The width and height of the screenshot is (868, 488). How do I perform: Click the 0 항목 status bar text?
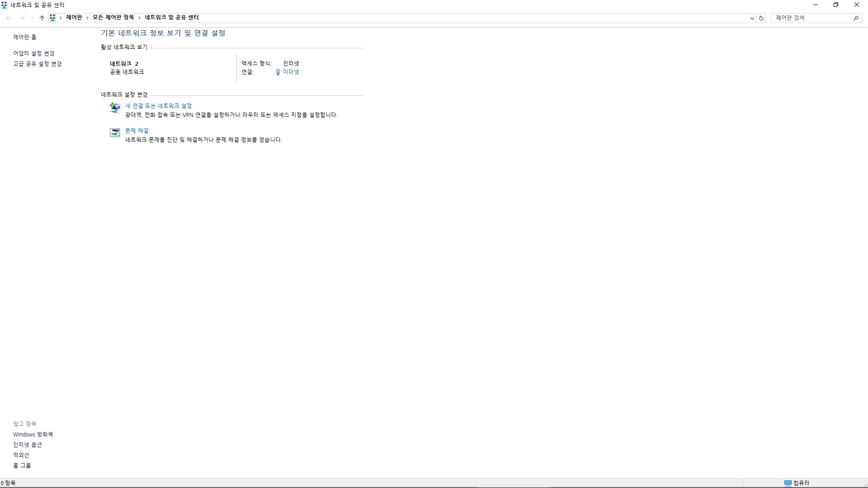(8, 483)
